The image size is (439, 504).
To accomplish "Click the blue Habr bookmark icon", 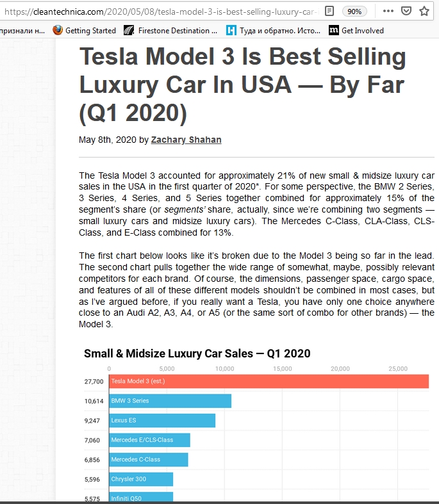I will [231, 31].
